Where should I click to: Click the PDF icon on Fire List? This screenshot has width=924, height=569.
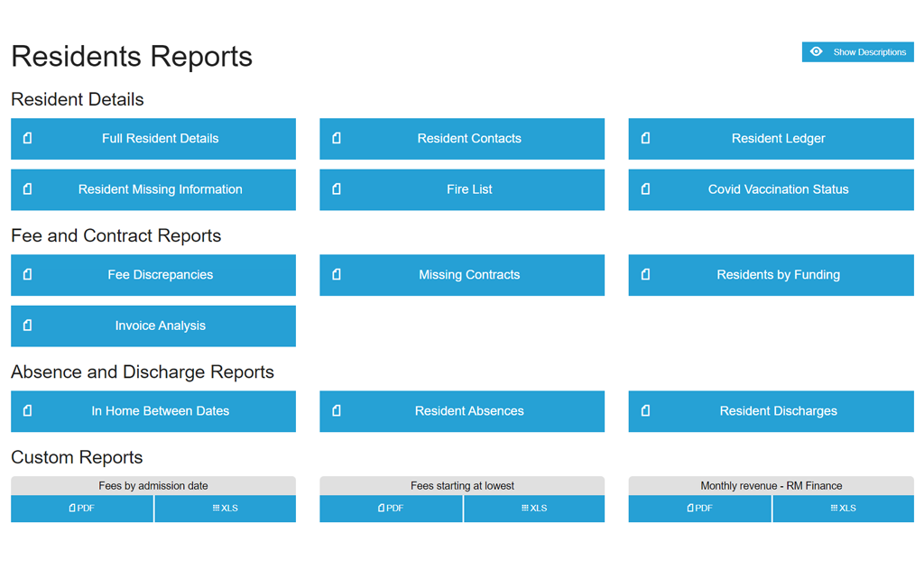(x=336, y=189)
